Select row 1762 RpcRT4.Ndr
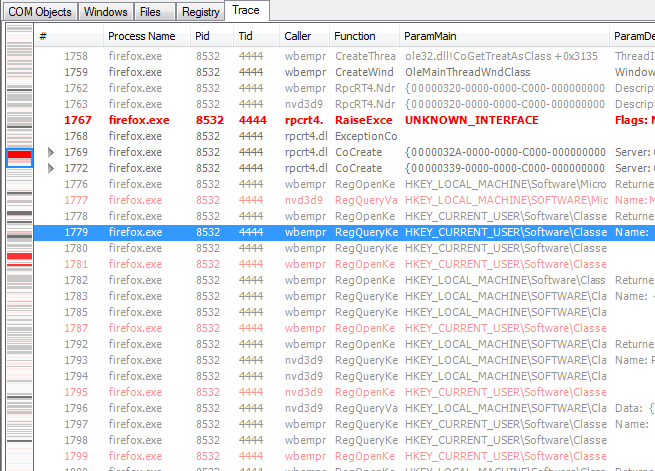 tap(344, 88)
